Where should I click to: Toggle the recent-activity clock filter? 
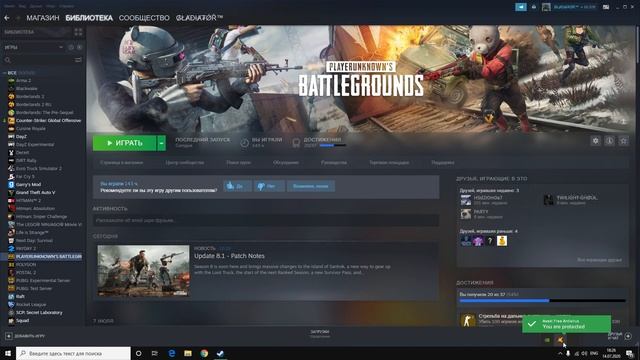[x=71, y=47]
